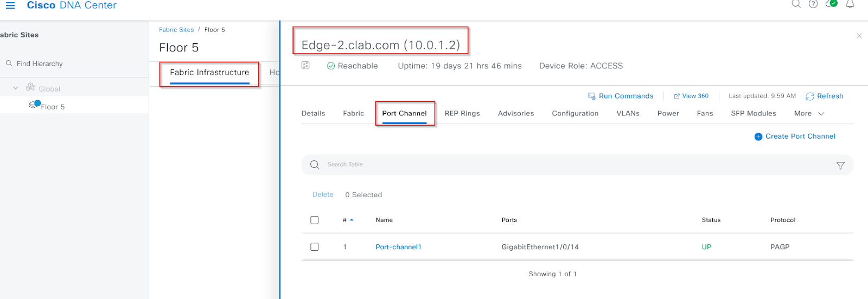Select the Fabric Infrastructure tab

[x=209, y=72]
